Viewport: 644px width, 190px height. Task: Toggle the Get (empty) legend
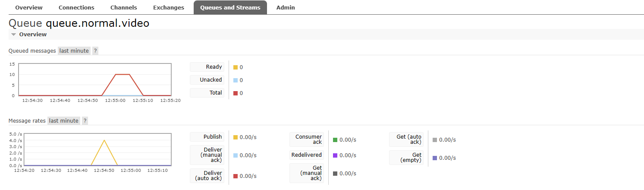406,158
